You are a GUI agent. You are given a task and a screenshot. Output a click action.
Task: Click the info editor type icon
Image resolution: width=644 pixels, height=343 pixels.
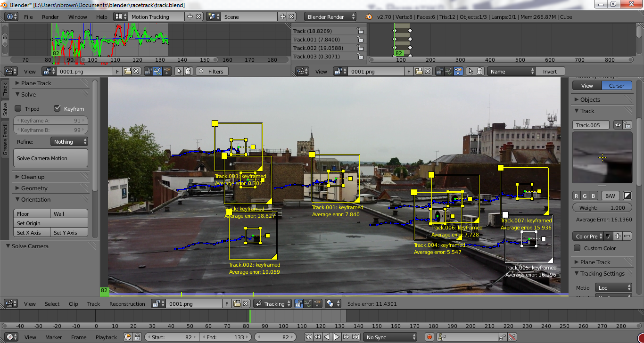click(x=11, y=16)
